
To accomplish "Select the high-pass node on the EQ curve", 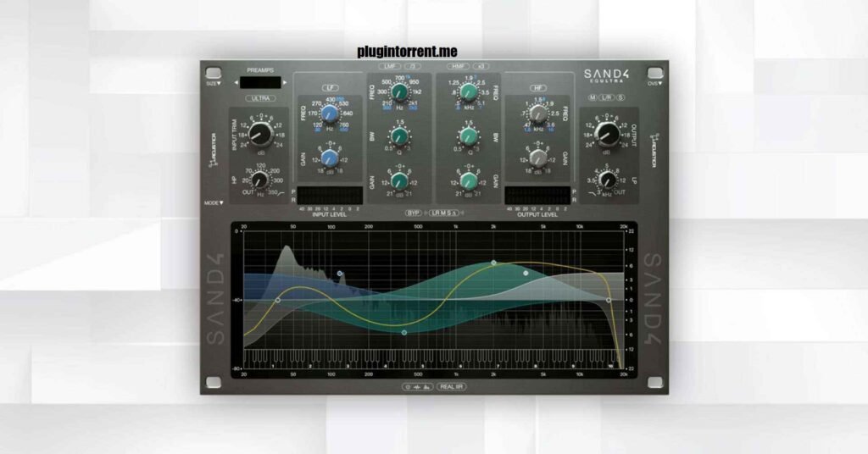I will [278, 301].
